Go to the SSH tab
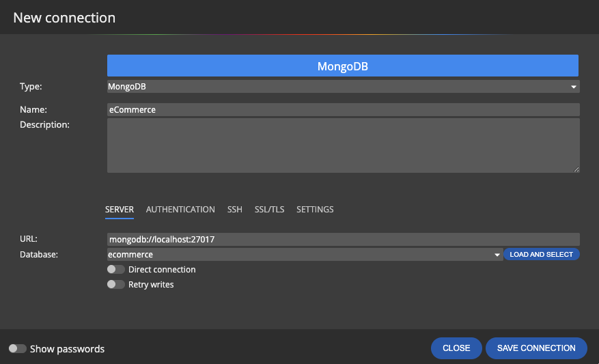 click(x=234, y=209)
